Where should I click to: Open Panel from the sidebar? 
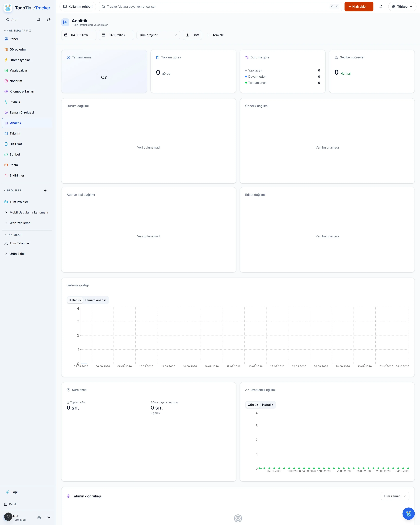click(27, 39)
